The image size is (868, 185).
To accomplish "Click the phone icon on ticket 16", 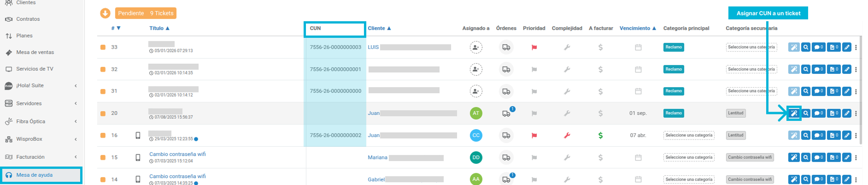I will [x=138, y=135].
